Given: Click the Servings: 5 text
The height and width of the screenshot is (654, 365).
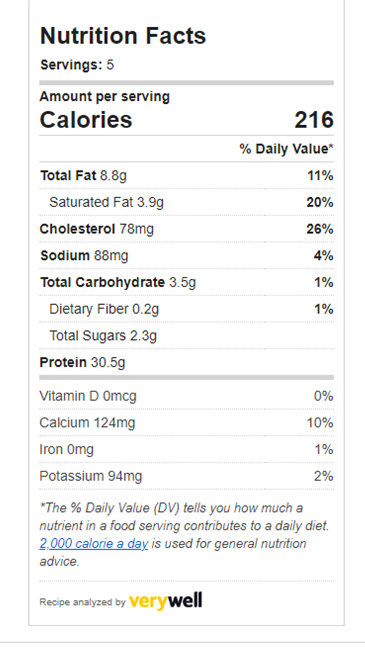Looking at the screenshot, I should (77, 65).
